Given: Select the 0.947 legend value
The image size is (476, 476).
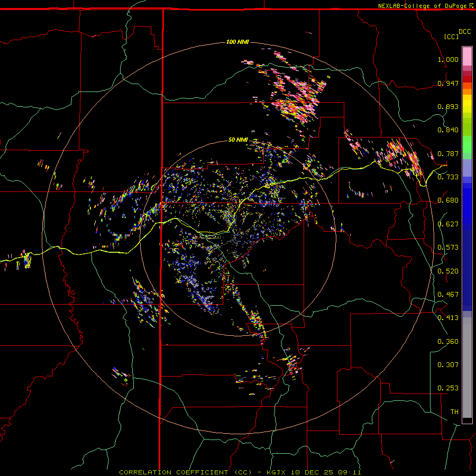Looking at the screenshot, I should pyautogui.click(x=448, y=83).
